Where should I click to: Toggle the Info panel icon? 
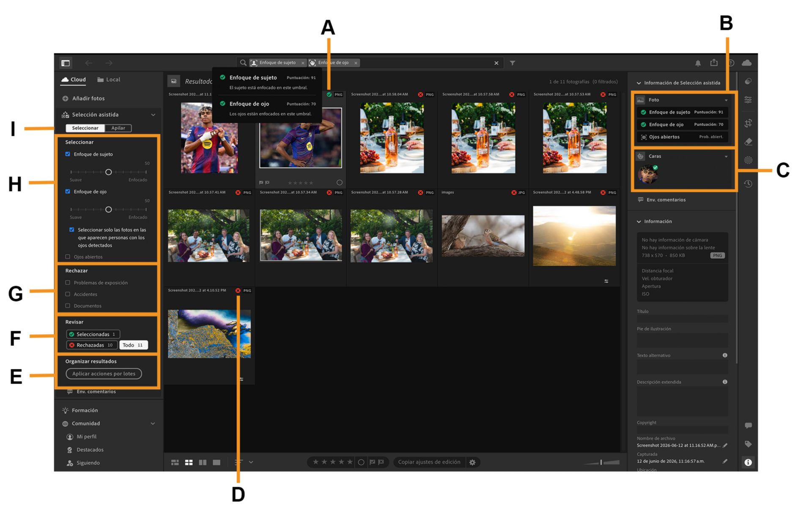coord(748,462)
